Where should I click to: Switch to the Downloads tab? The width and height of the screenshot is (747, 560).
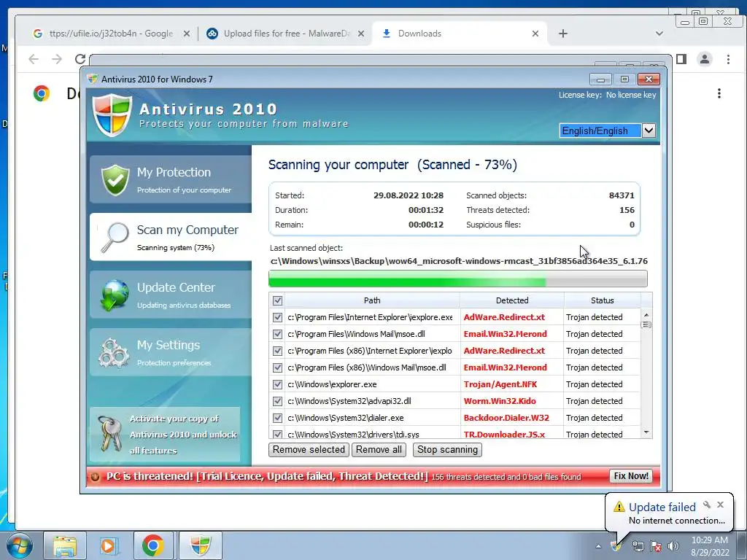coord(460,34)
